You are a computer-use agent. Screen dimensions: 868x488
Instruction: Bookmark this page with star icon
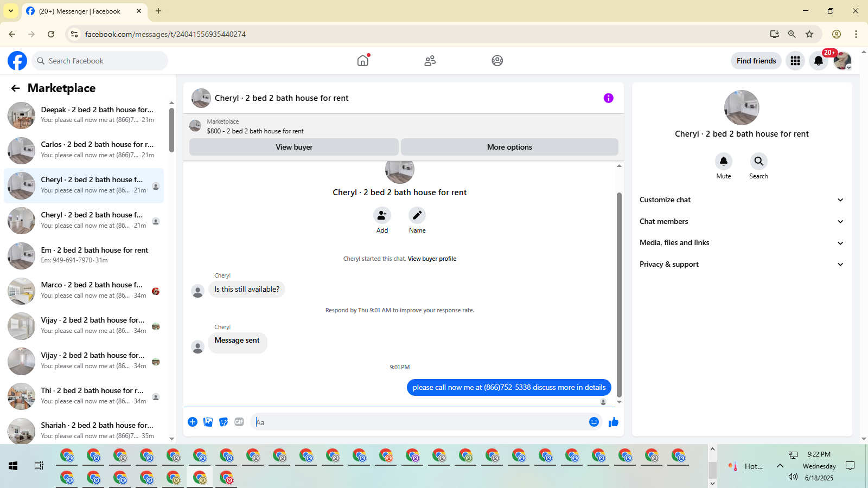pyautogui.click(x=809, y=34)
